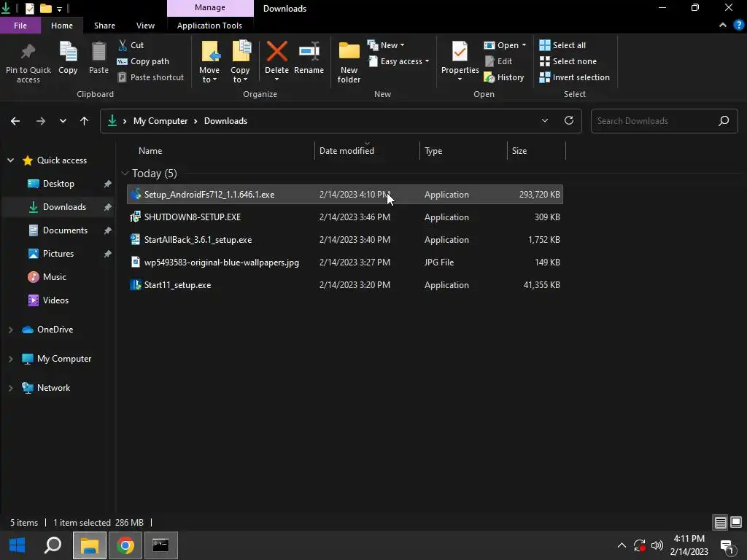
Task: Switch to the Home tab
Action: [x=62, y=26]
